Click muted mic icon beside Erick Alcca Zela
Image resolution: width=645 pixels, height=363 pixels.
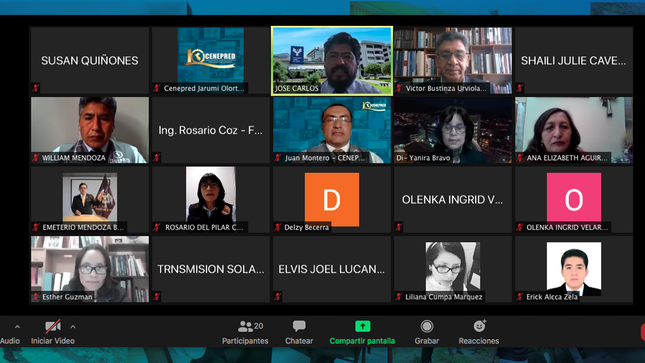click(x=520, y=297)
